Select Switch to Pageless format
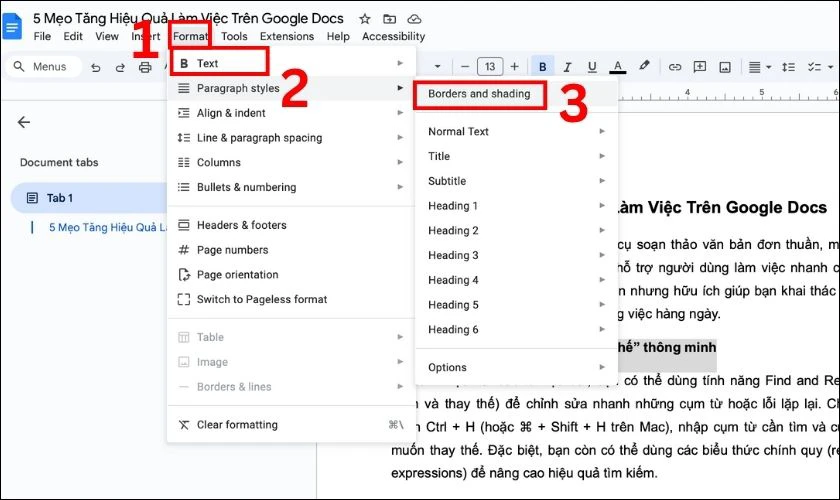The image size is (840, 500). (291, 299)
